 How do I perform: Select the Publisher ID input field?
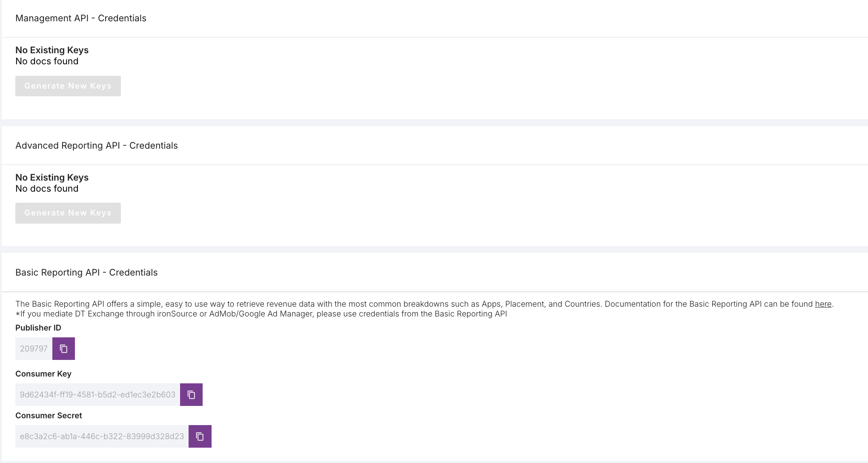pyautogui.click(x=34, y=348)
